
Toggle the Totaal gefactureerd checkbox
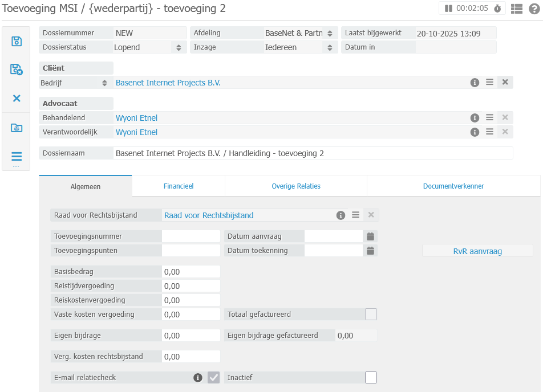[x=371, y=315]
